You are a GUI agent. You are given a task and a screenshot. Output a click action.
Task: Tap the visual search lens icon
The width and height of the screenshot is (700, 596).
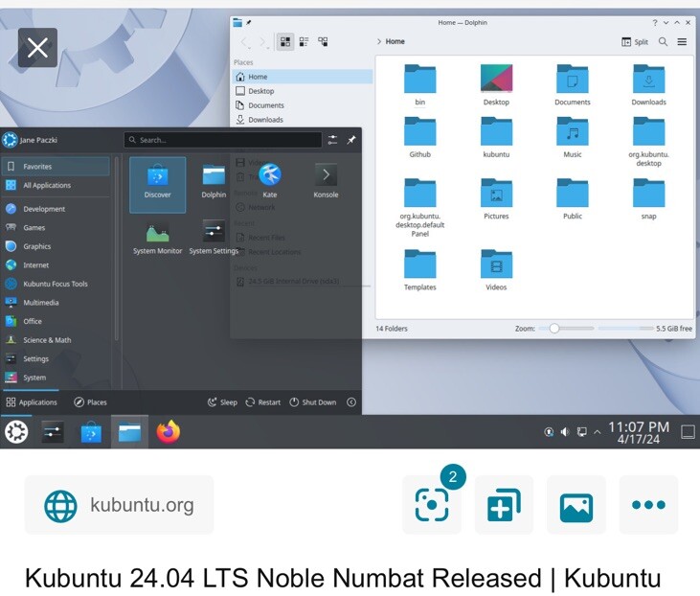[432, 505]
